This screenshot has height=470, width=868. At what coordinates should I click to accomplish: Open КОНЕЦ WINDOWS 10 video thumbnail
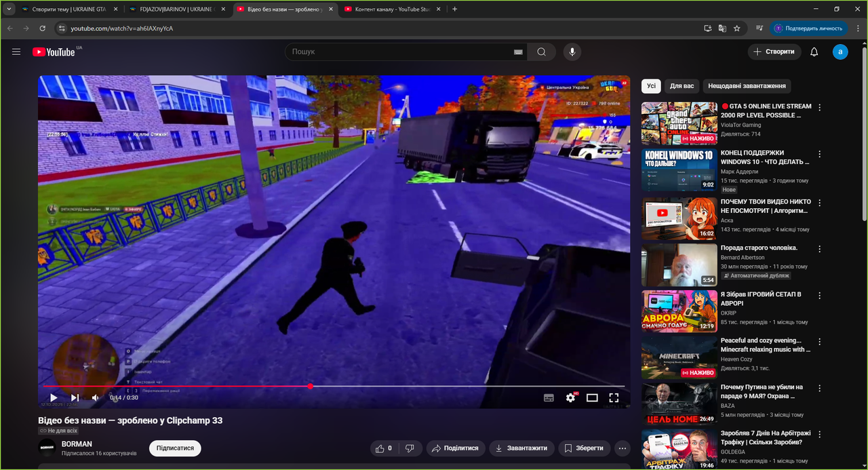pos(679,170)
